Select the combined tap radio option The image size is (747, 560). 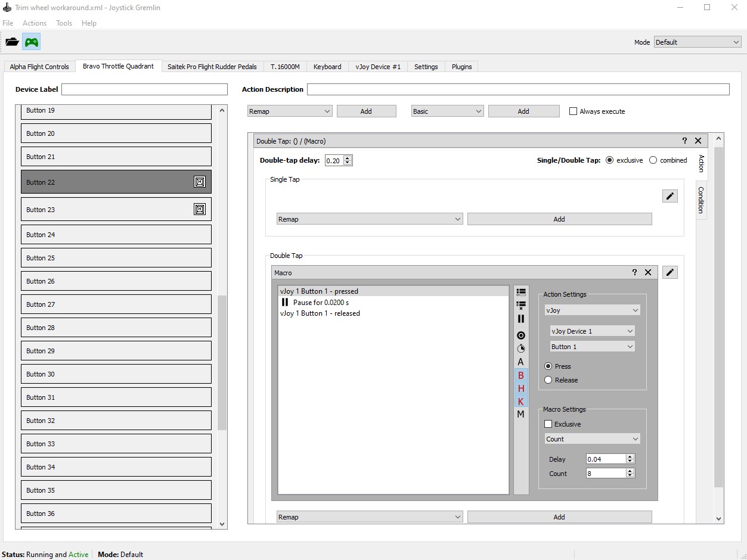coord(653,160)
